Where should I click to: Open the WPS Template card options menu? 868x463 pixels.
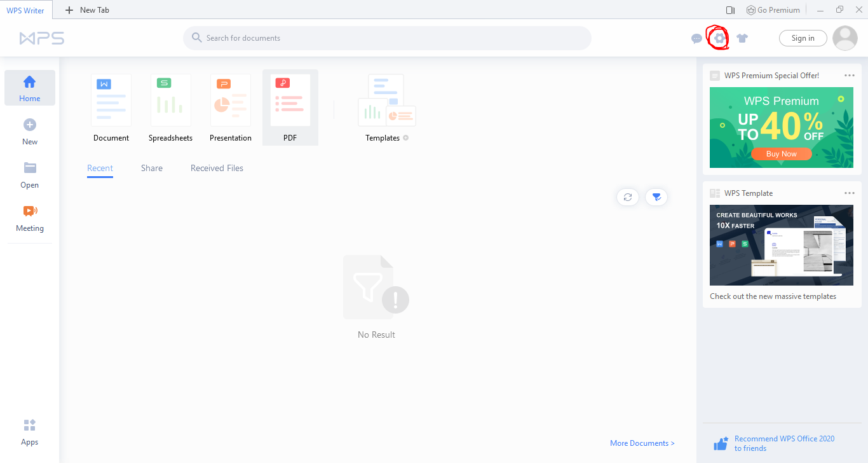pos(850,193)
